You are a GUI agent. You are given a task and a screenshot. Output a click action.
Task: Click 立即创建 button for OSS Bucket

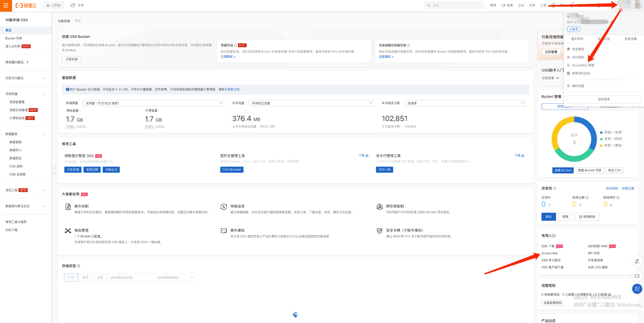click(x=72, y=59)
